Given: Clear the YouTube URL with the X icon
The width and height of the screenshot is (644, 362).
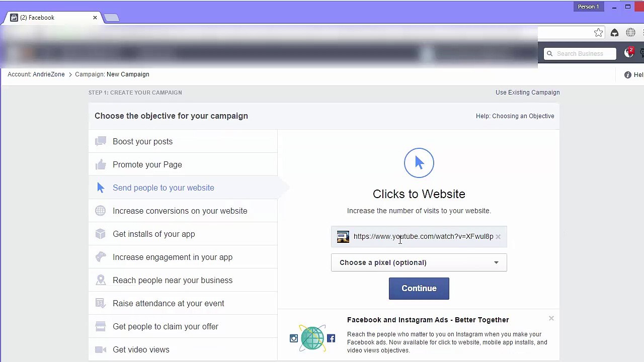Looking at the screenshot, I should 498,237.
